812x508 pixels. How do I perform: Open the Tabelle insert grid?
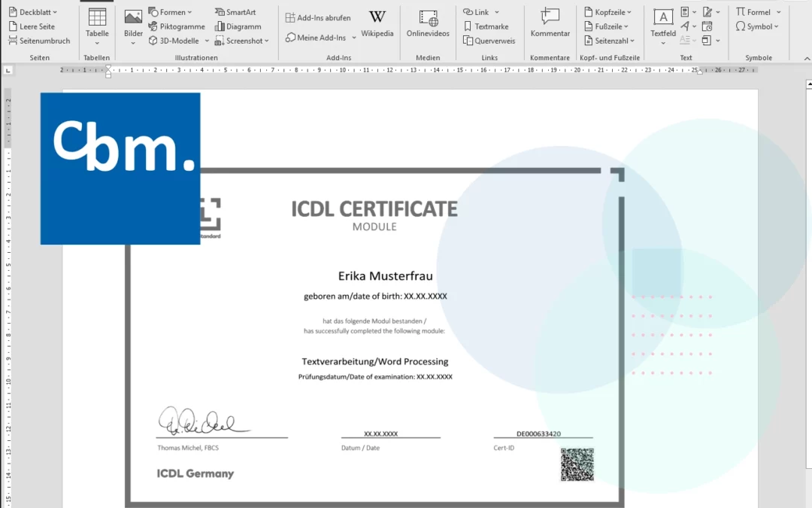tap(97, 27)
